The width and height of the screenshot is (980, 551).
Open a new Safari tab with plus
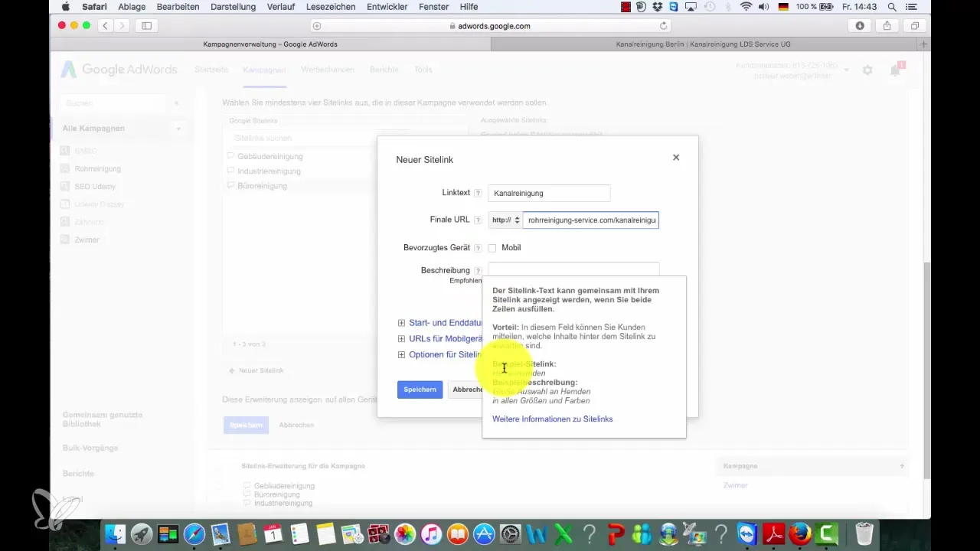[x=924, y=44]
